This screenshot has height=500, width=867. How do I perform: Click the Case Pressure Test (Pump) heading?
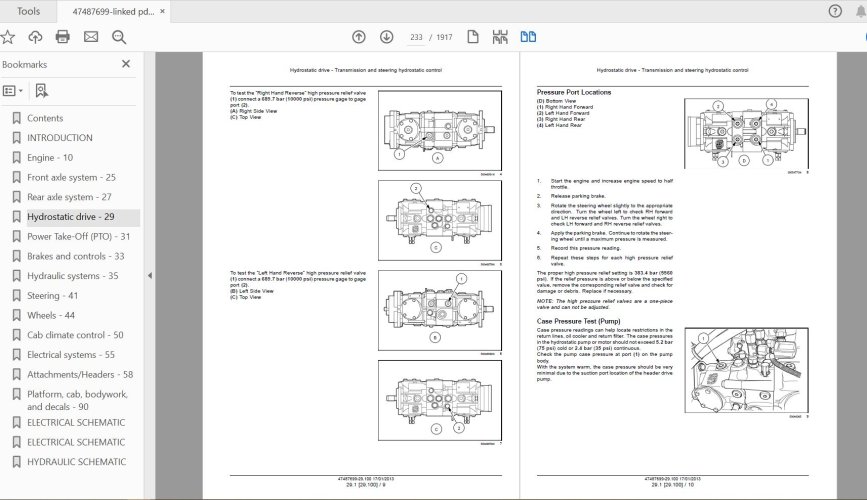[x=578, y=321]
